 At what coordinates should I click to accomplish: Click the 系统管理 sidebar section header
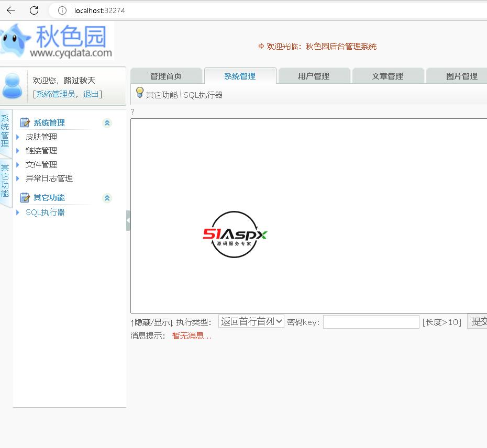pos(49,123)
